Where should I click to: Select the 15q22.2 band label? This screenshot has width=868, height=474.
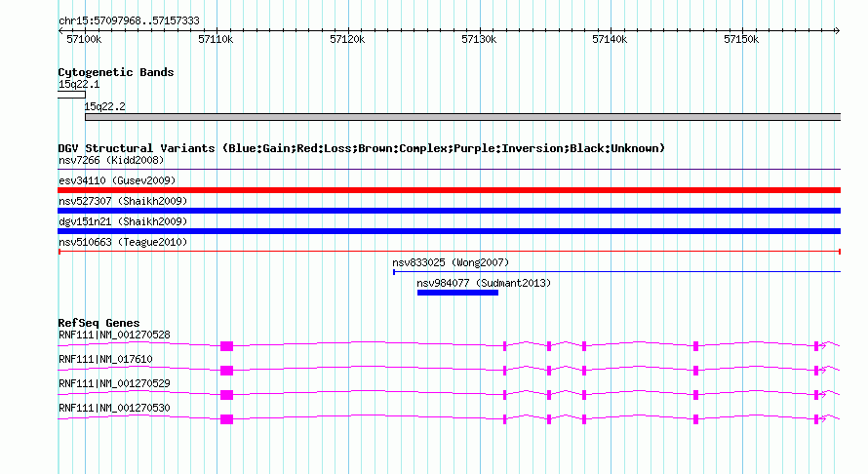click(104, 106)
